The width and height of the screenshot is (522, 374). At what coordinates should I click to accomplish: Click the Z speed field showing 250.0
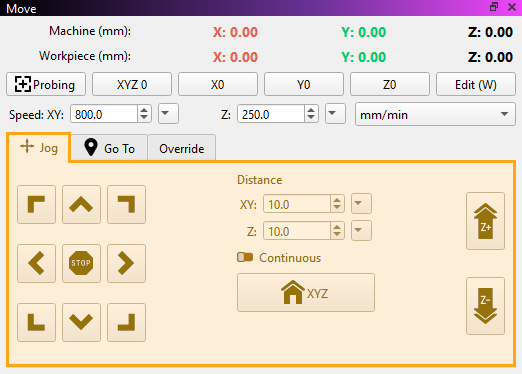point(271,114)
